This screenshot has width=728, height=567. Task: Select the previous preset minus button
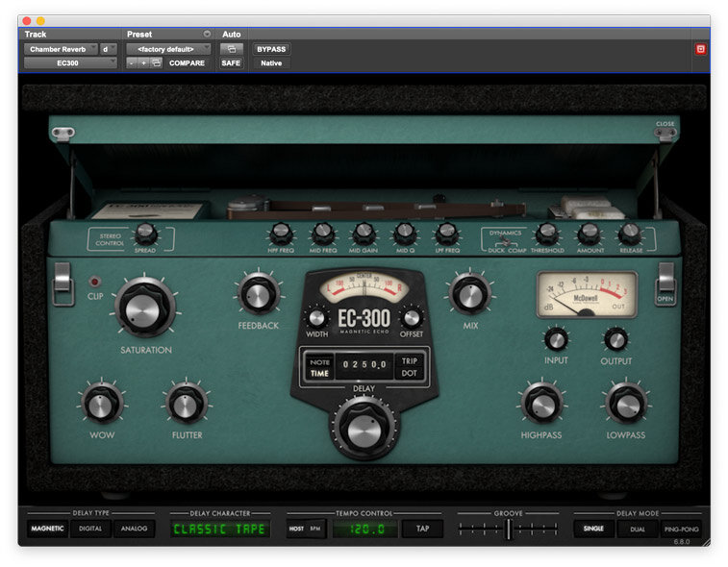coord(132,62)
